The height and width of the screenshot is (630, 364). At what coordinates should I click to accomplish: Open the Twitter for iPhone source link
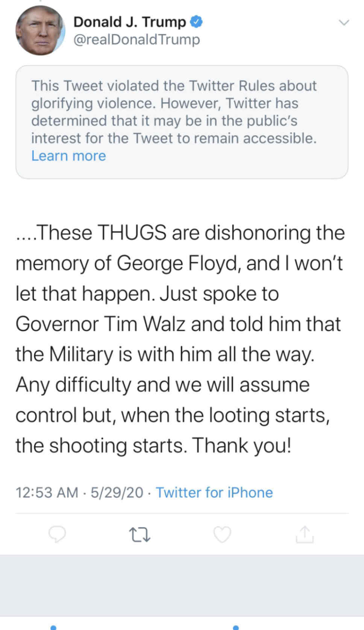[x=214, y=492]
